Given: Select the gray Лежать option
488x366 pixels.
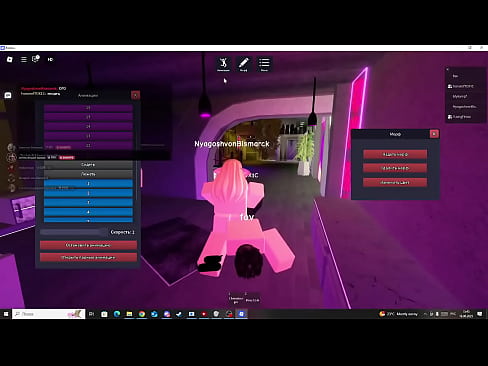Looking at the screenshot, I should tap(88, 174).
